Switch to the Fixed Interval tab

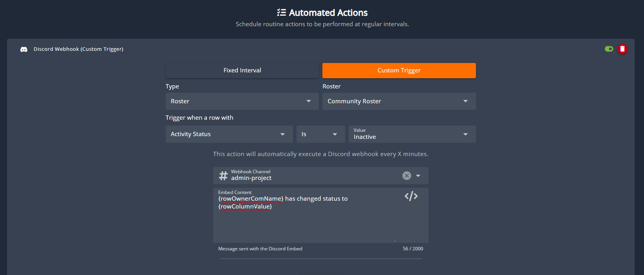tap(242, 70)
